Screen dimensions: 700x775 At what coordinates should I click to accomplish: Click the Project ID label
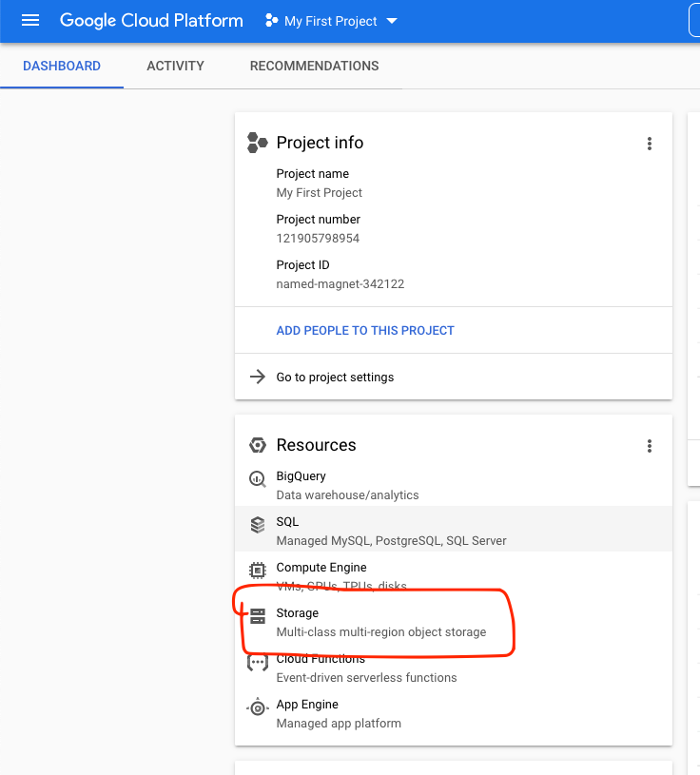pos(302,265)
